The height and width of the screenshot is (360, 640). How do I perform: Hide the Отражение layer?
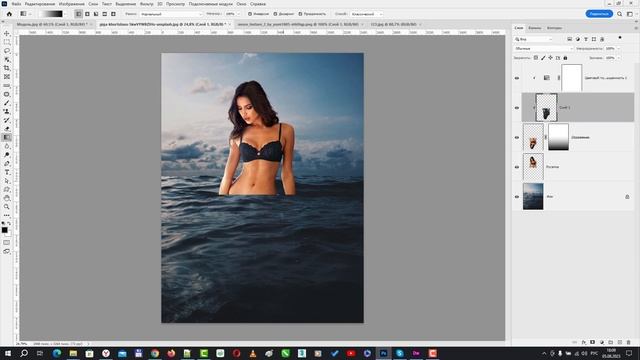pos(517,138)
